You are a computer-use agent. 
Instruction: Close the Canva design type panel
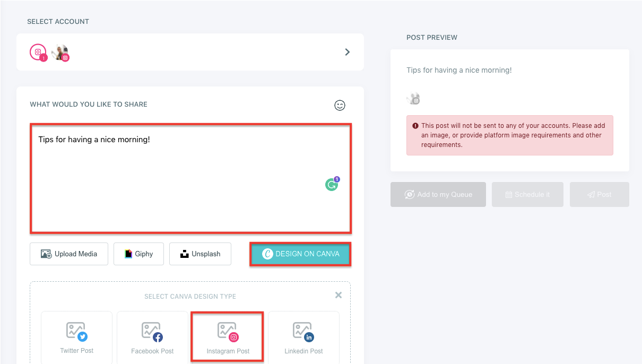[338, 295]
